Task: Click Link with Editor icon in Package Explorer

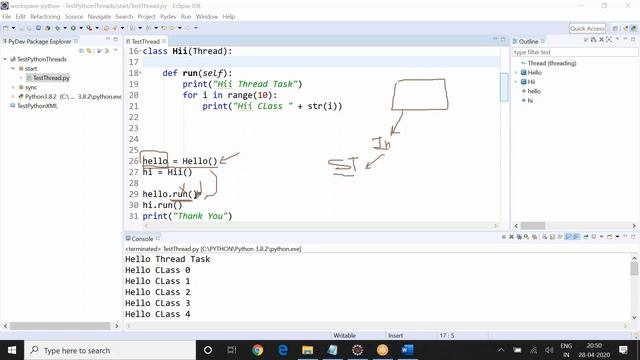Action: coord(89,51)
